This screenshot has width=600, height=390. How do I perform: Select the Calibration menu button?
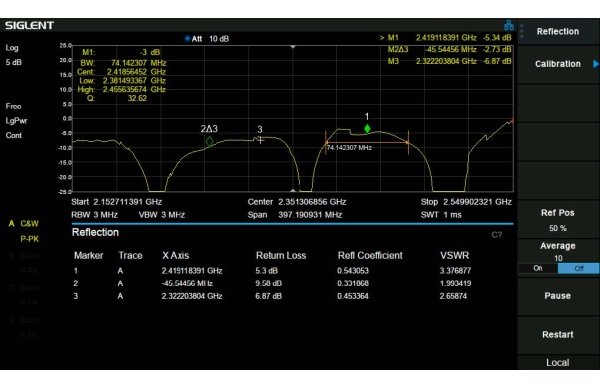(x=558, y=64)
